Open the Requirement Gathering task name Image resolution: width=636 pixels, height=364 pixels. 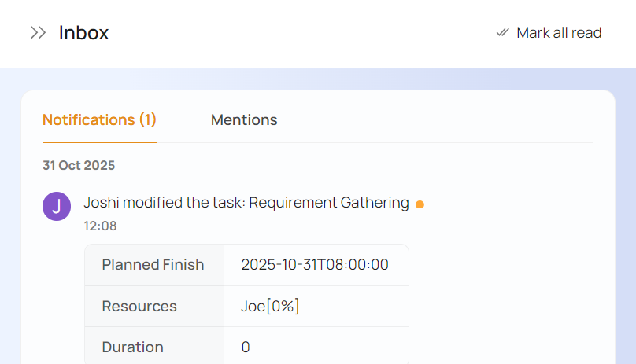pos(329,203)
